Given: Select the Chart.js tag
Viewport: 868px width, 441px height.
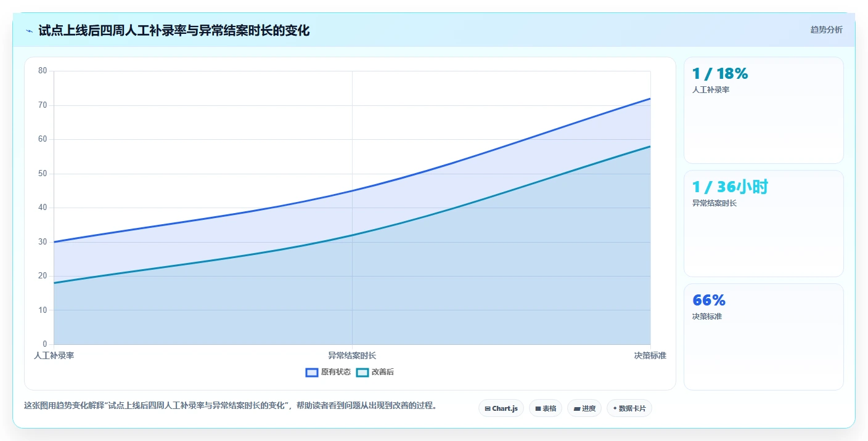Looking at the screenshot, I should click(x=501, y=408).
